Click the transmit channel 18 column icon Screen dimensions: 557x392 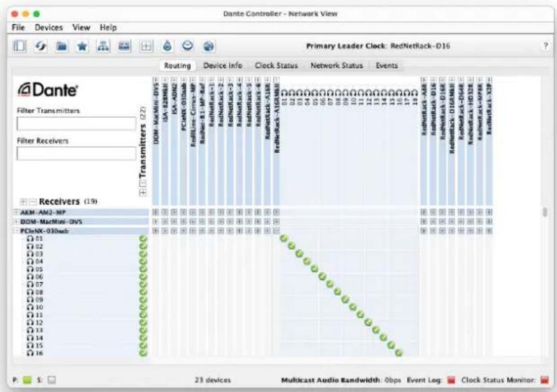point(415,93)
